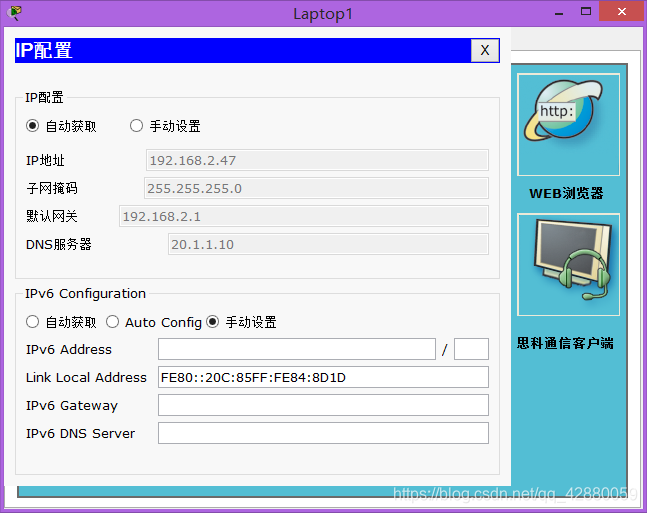Open the 思科通信客户端 headset monitor icon
The height and width of the screenshot is (513, 647).
[x=568, y=265]
